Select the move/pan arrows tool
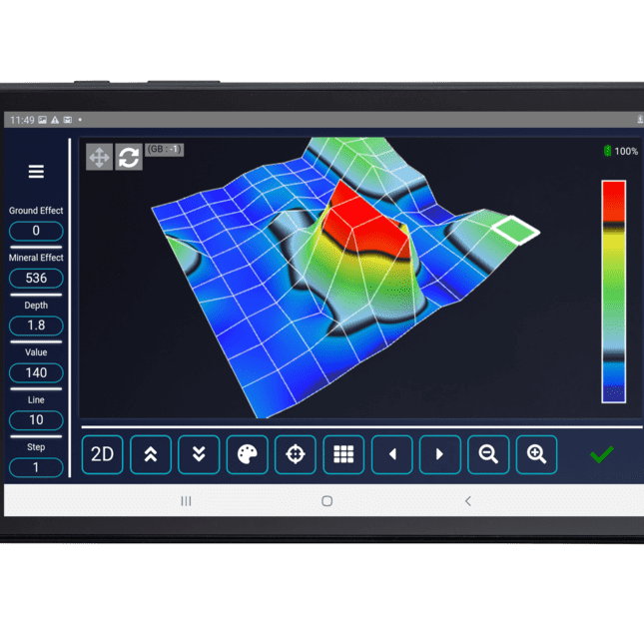The width and height of the screenshot is (644, 644). 99,157
